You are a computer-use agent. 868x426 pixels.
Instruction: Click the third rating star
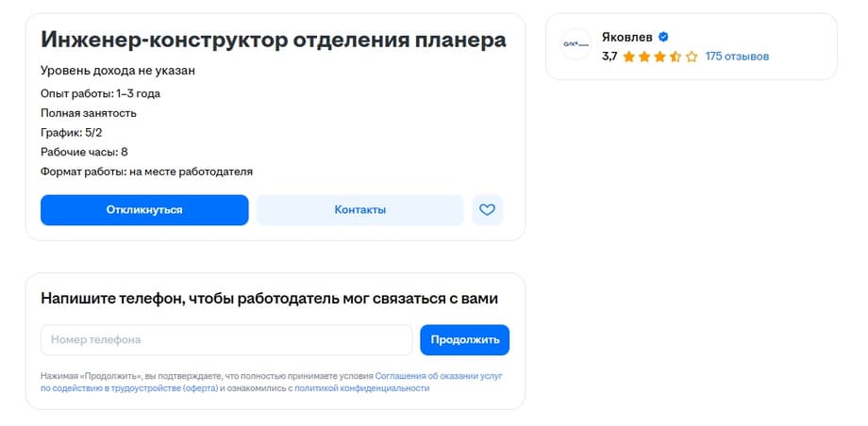click(x=660, y=57)
